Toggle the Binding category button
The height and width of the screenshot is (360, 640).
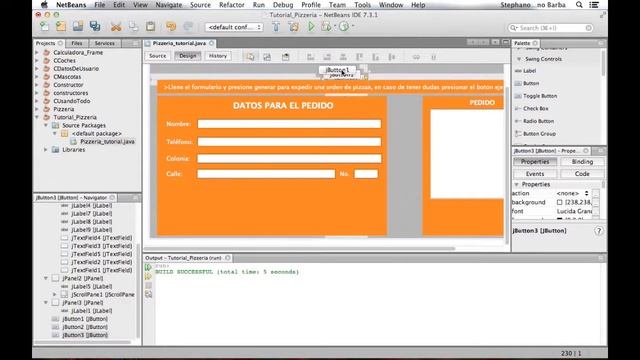(582, 162)
